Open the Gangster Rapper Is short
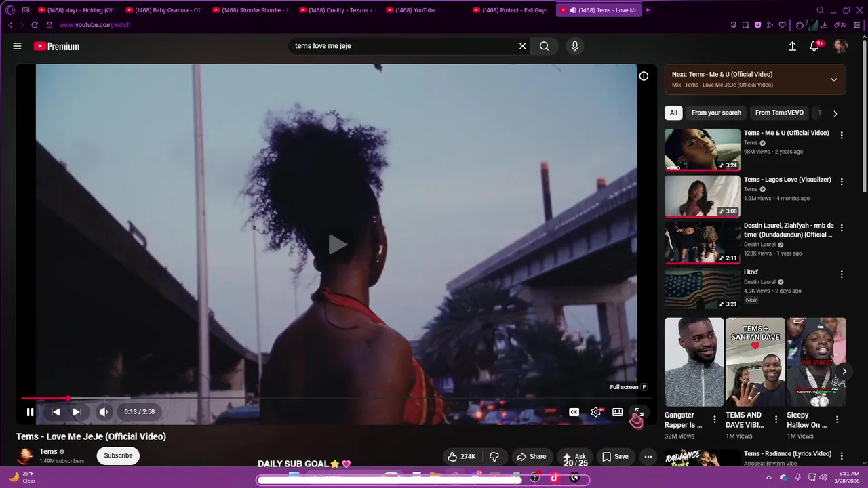 (694, 362)
